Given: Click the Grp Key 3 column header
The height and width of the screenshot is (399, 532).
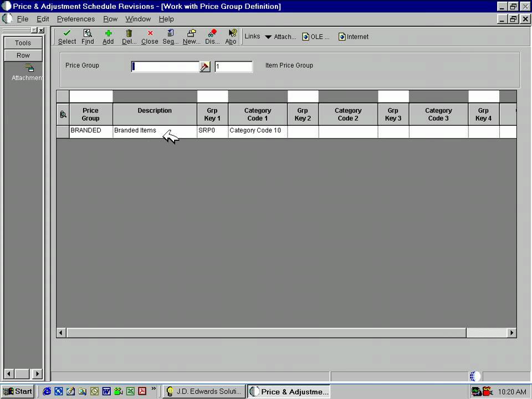Looking at the screenshot, I should coord(393,114).
